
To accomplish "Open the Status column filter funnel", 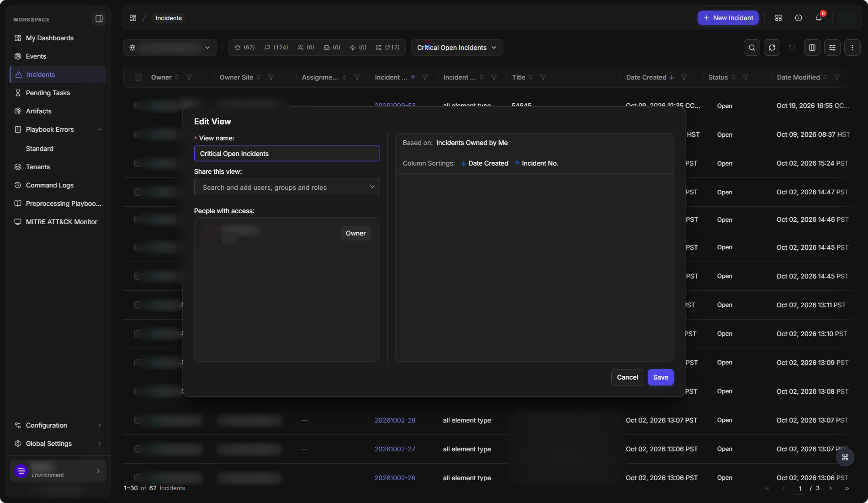I will coord(746,77).
